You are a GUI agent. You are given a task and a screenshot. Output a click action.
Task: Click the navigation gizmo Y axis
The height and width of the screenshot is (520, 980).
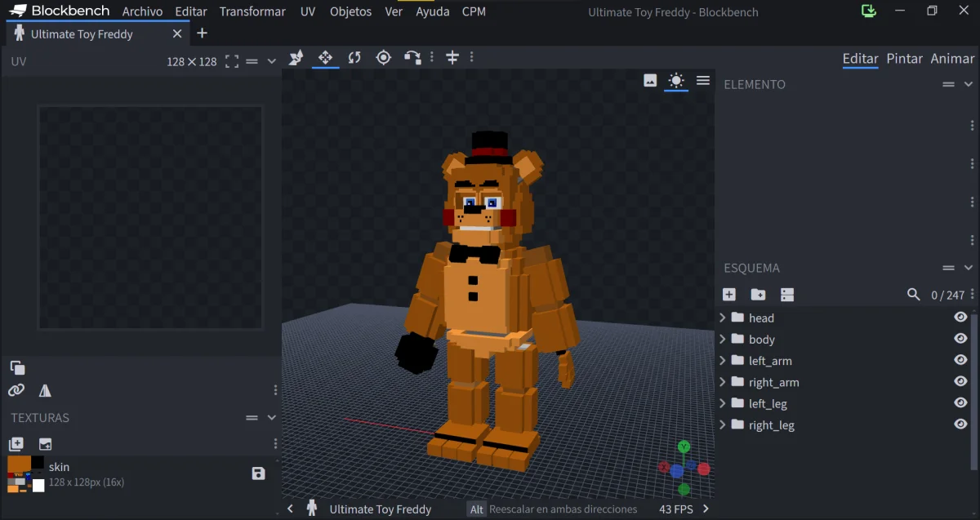pos(684,447)
